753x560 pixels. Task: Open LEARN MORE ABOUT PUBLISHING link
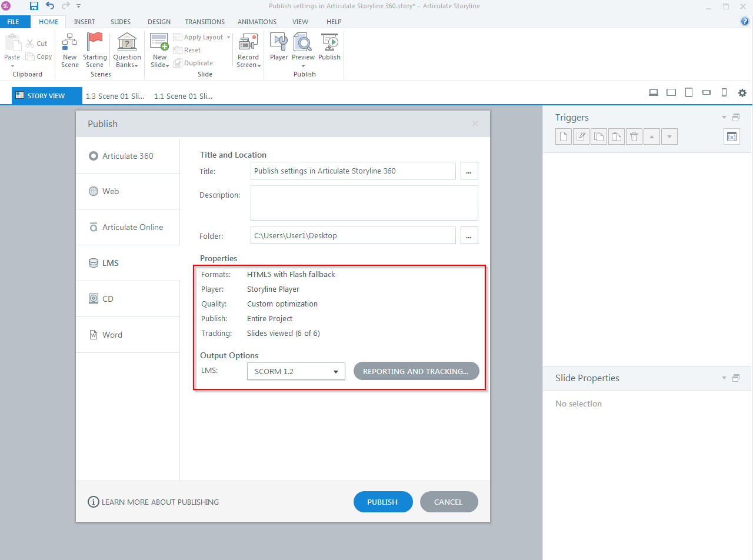[x=160, y=502]
